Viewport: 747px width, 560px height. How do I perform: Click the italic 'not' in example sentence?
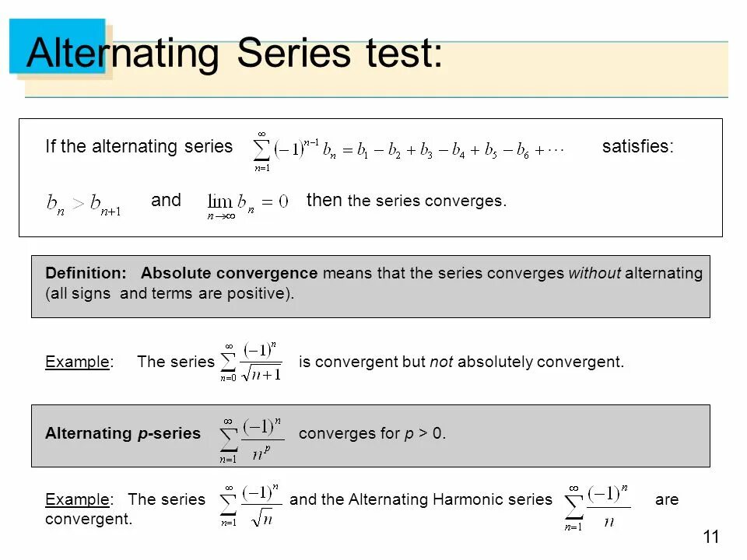[x=441, y=362]
